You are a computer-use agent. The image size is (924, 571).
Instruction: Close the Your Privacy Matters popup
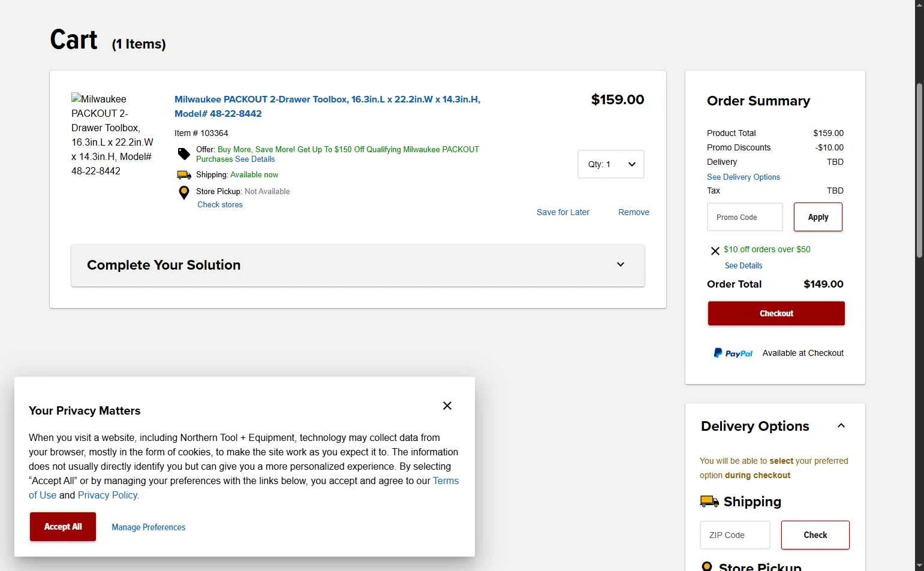click(447, 406)
